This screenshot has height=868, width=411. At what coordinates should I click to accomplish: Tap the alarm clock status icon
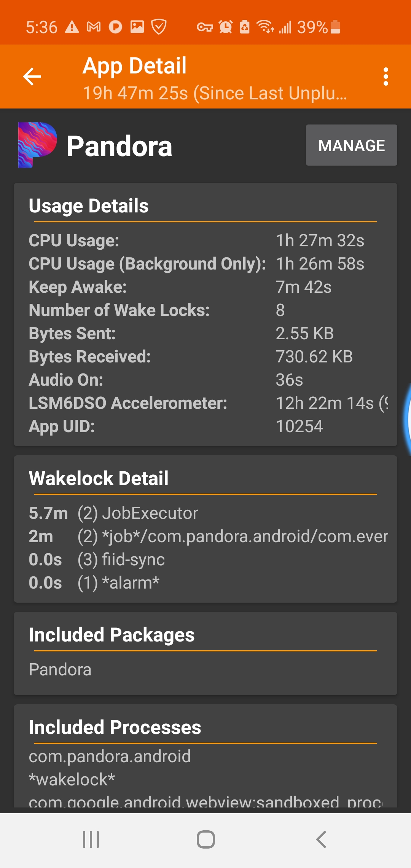[x=225, y=27]
